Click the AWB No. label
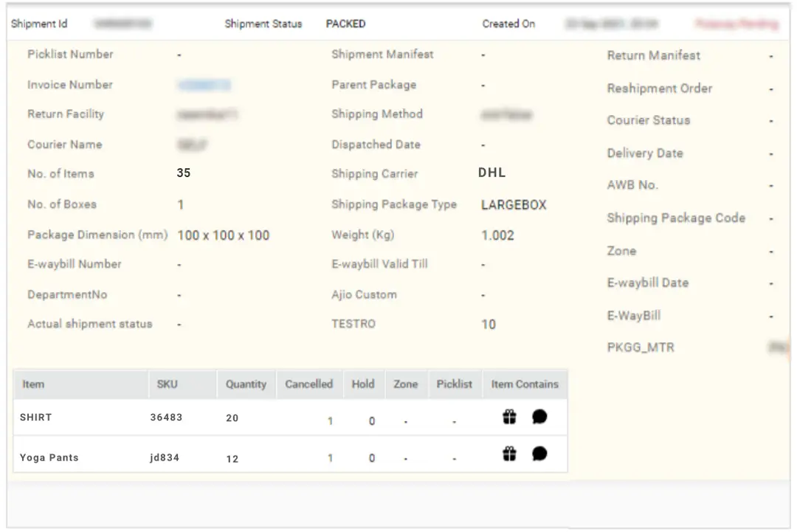797x532 pixels. click(633, 185)
